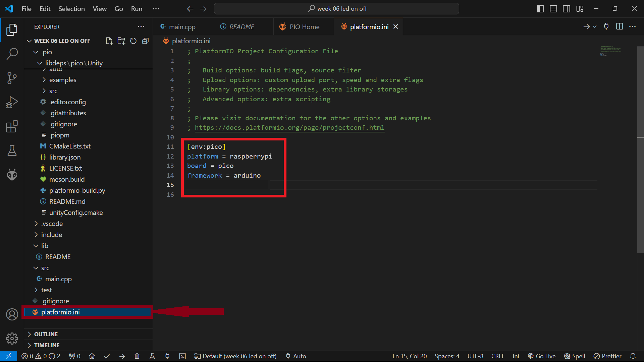Screen dimensions: 644x362
Task: Toggle the bottom Panel layout button
Action: coord(553,9)
